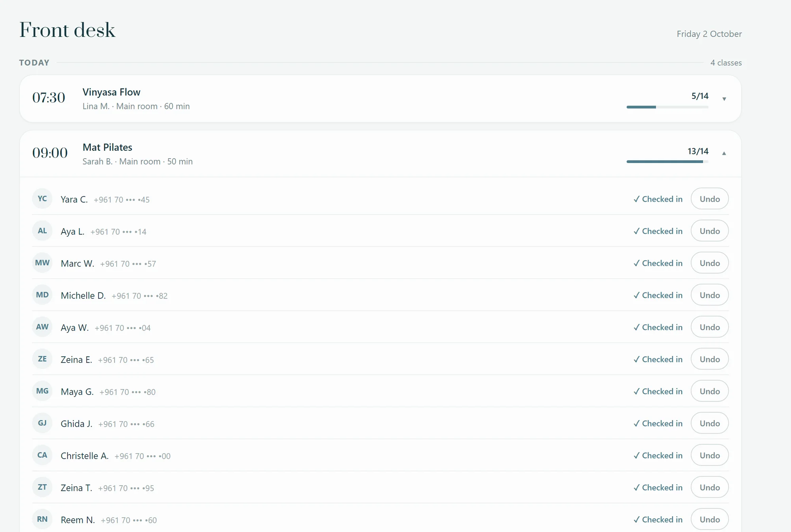
Task: Click the name Reem N.
Action: 78,520
